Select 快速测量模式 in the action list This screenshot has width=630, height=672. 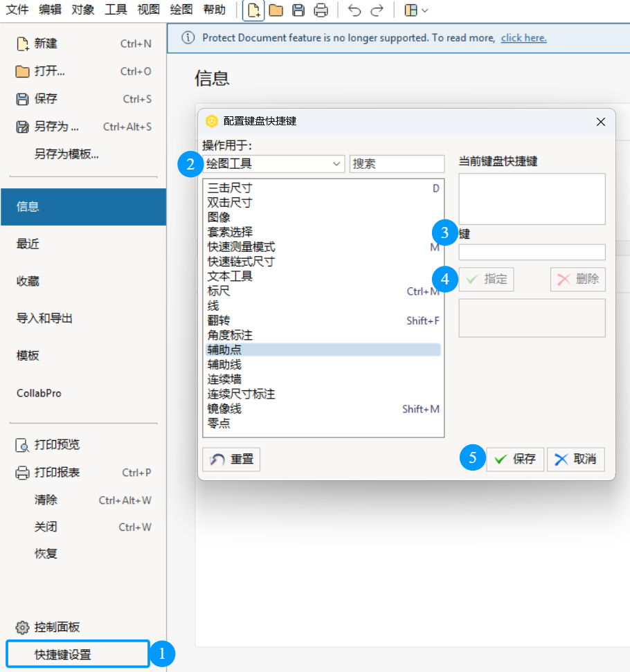pyautogui.click(x=323, y=247)
